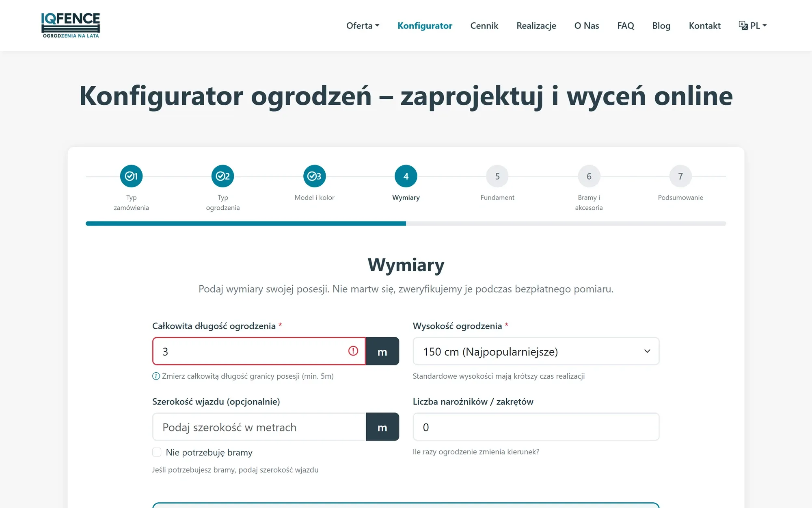Viewport: 812px width, 508px height.
Task: Click the m unit addon of length field
Action: (x=382, y=351)
